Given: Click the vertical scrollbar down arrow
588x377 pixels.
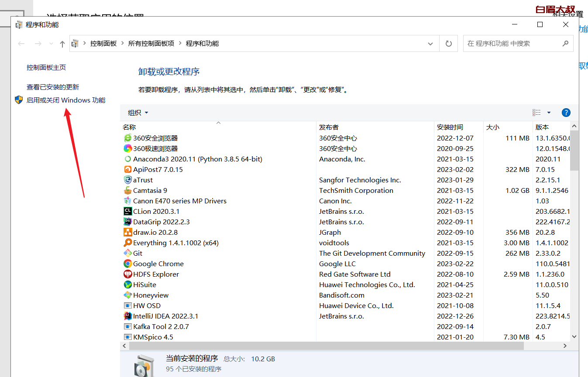Looking at the screenshot, I should [x=574, y=337].
